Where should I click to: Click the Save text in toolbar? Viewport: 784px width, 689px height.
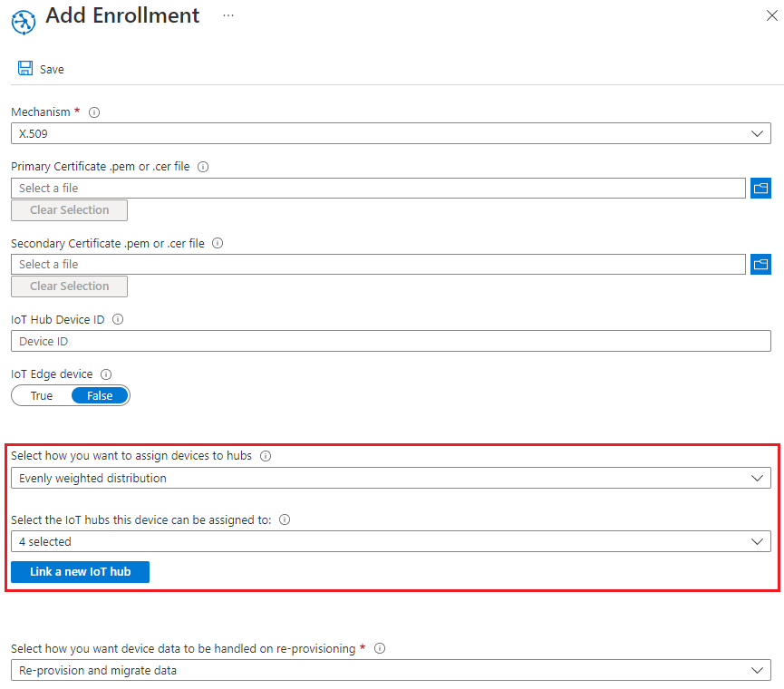(52, 70)
